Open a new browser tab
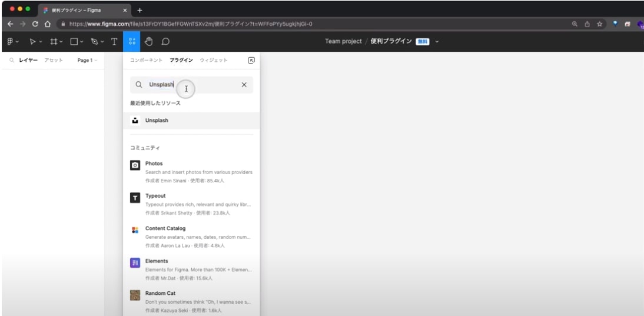 point(140,10)
